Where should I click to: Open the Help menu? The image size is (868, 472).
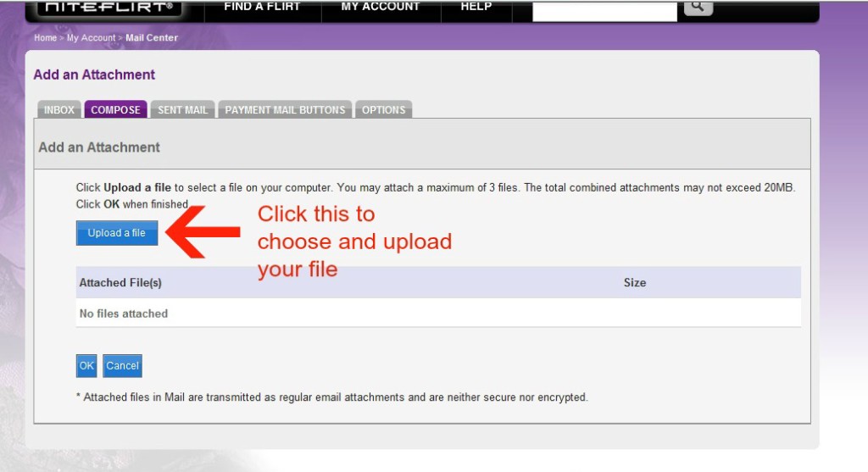pos(476,7)
